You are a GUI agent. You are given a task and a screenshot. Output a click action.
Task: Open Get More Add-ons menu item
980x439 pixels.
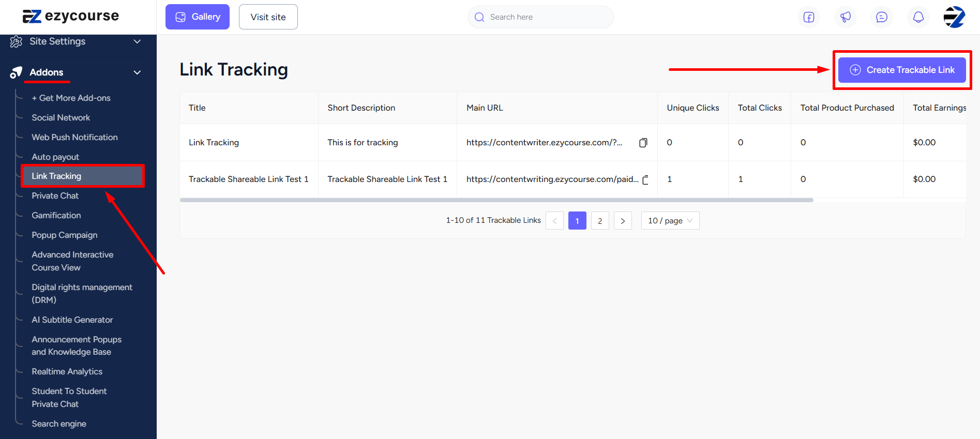tap(71, 98)
